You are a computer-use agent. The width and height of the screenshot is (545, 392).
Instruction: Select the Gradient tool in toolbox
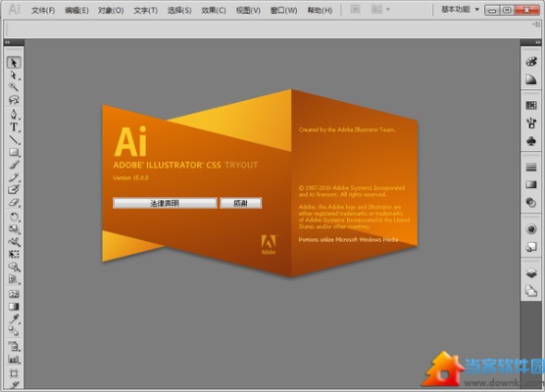pos(14,307)
